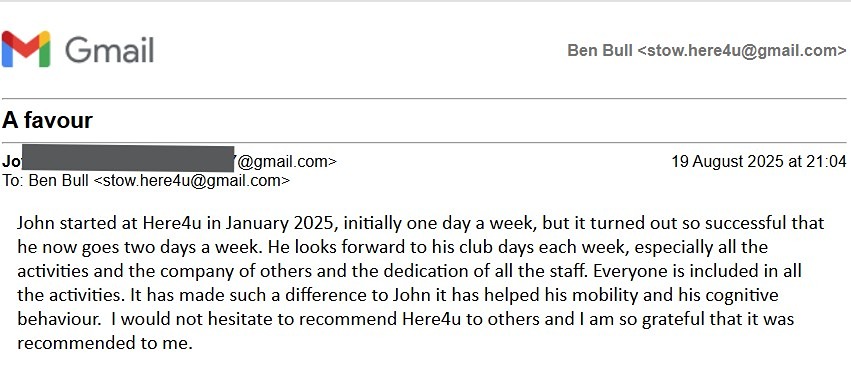
Task: Click the 19 August 2025 timestamp
Action: (x=759, y=162)
